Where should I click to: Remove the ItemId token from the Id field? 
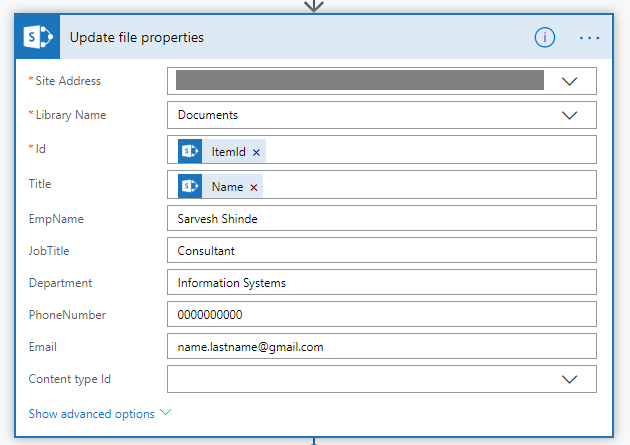[x=256, y=152]
